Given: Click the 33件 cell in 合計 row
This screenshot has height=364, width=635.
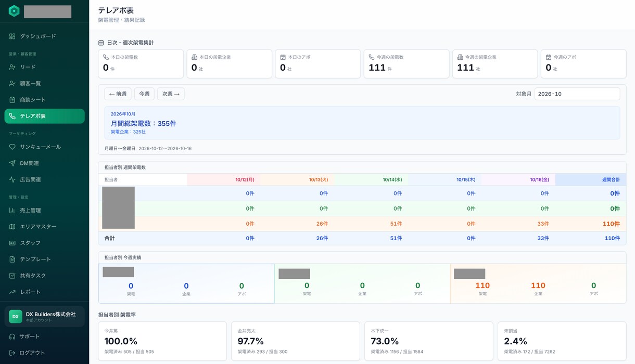Looking at the screenshot, I should coord(543,238).
